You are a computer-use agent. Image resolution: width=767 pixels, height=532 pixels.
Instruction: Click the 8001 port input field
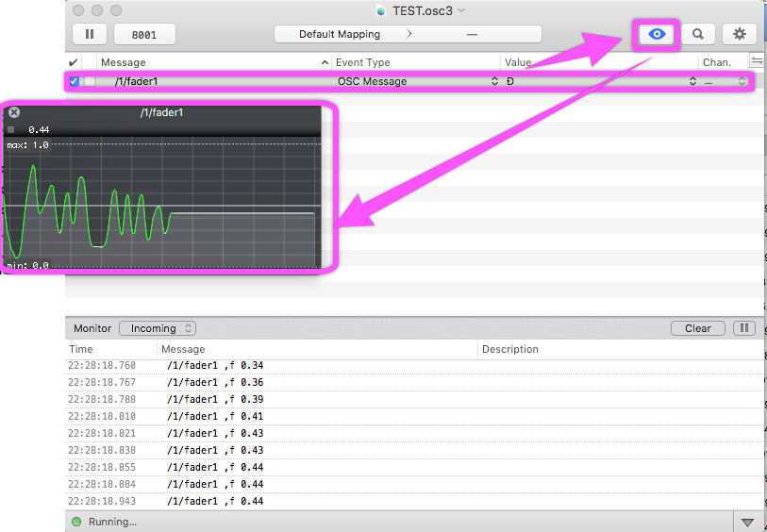(144, 34)
